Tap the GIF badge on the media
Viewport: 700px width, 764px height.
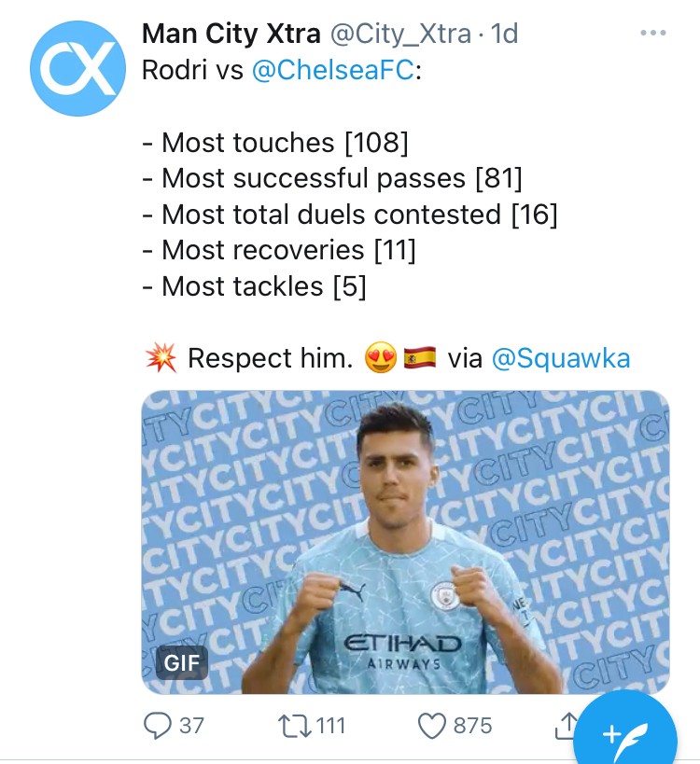[x=183, y=663]
